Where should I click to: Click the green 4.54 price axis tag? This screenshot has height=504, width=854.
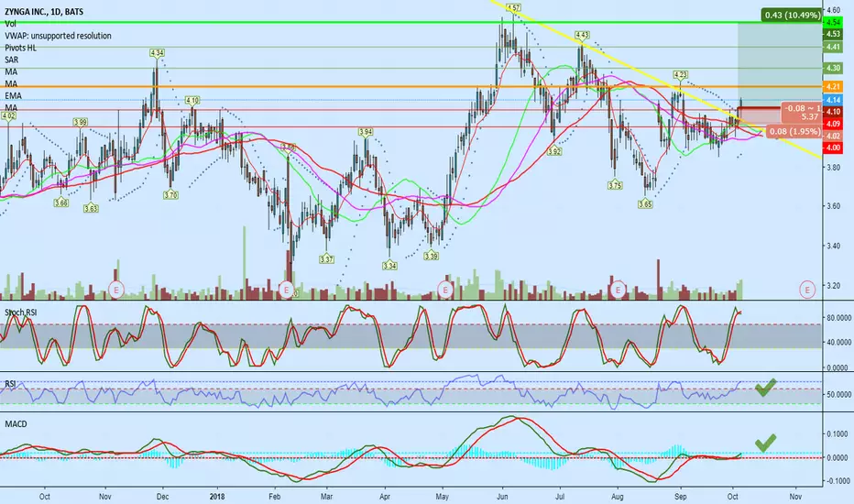833,22
